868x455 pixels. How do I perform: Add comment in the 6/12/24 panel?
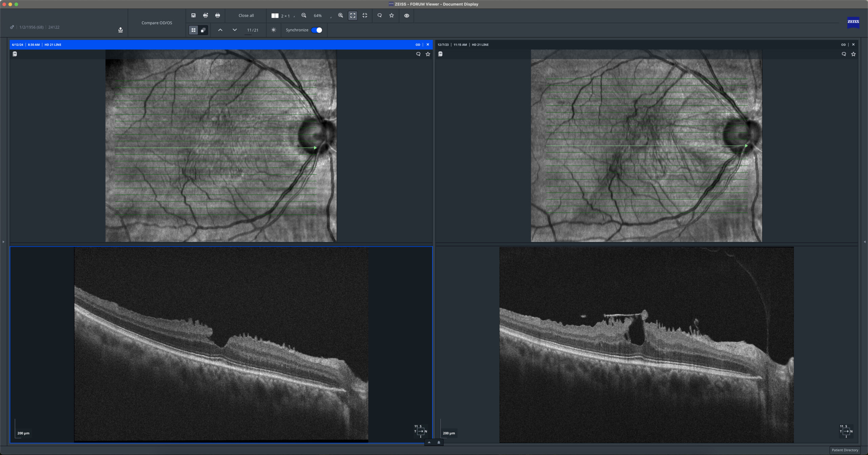point(418,54)
